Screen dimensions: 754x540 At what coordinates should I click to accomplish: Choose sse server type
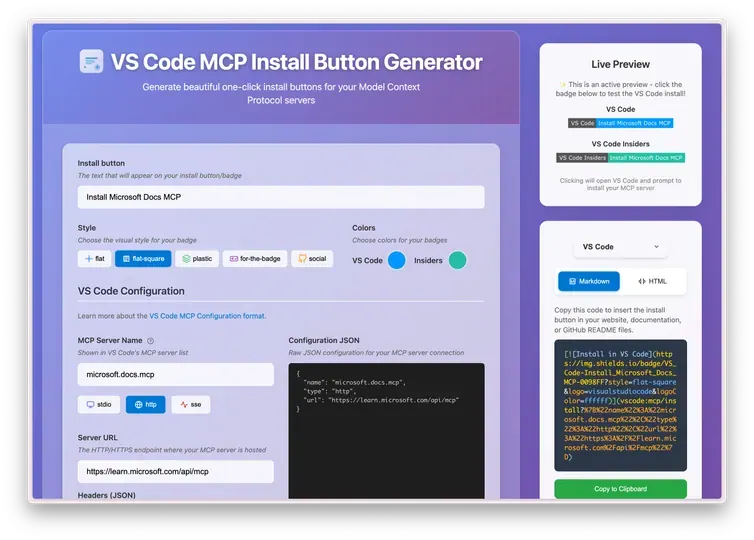[191, 404]
